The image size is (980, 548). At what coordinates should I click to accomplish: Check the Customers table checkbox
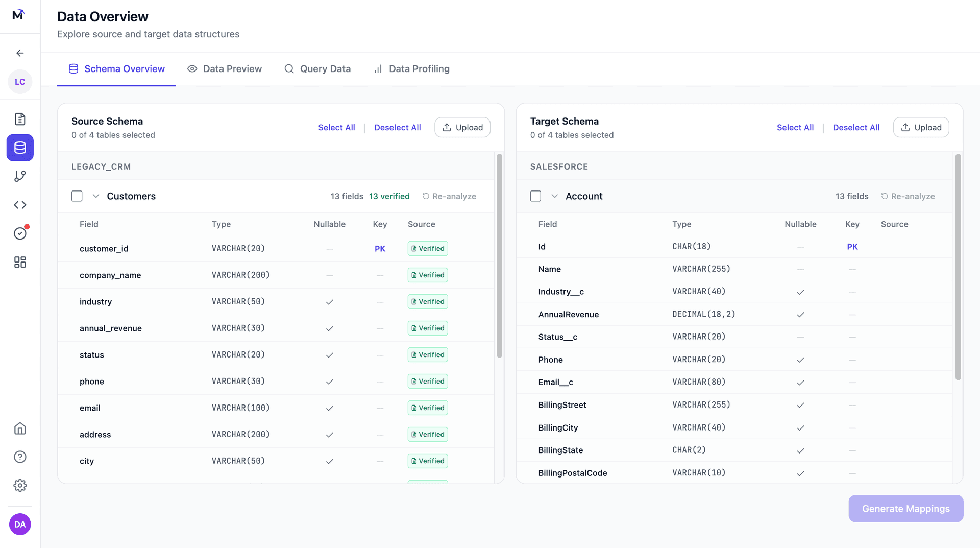(x=77, y=196)
